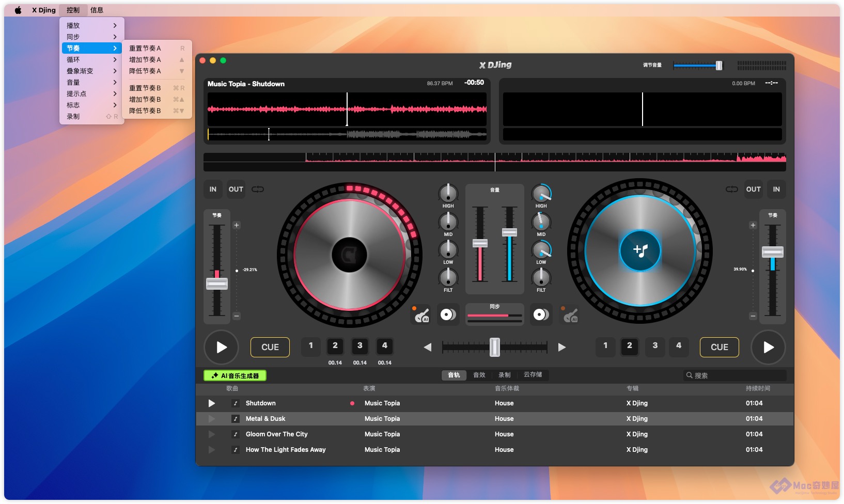This screenshot has width=844, height=504.
Task: Click the right deck vinyl disc icon
Action: tap(541, 314)
